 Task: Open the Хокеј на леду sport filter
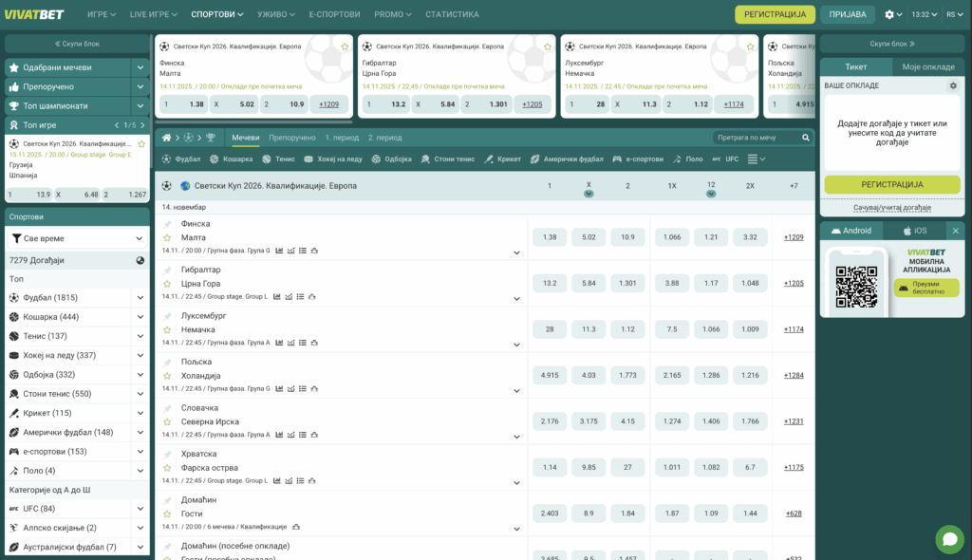tap(310, 159)
